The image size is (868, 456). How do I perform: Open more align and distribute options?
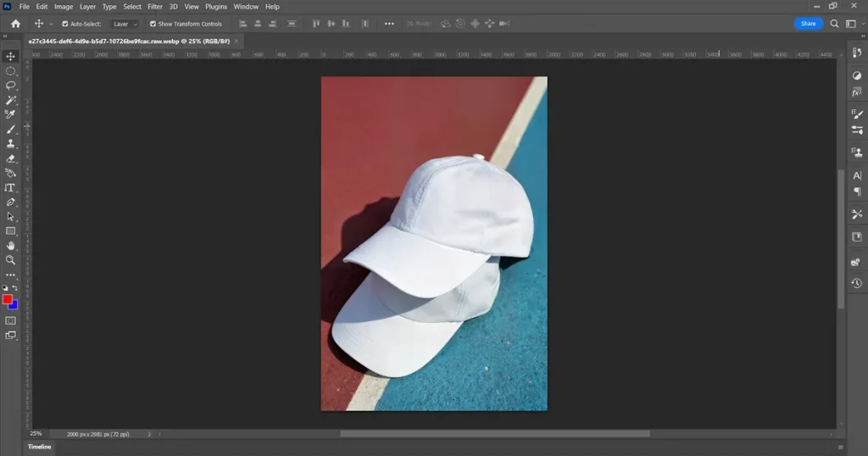point(389,24)
